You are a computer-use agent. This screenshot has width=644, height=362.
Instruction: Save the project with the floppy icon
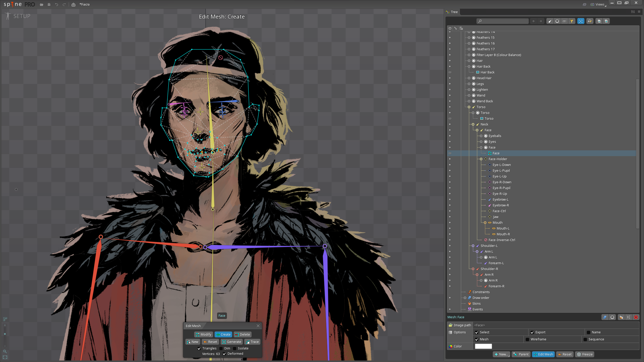(49, 5)
